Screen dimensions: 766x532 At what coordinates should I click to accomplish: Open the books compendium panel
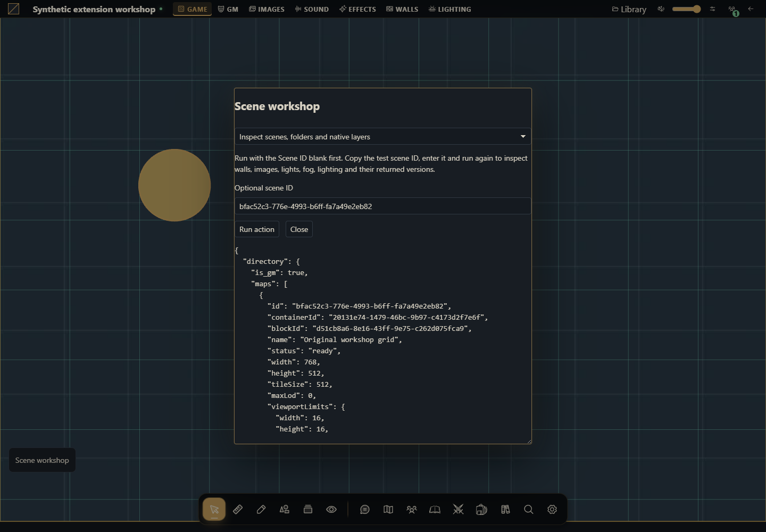[x=505, y=510]
